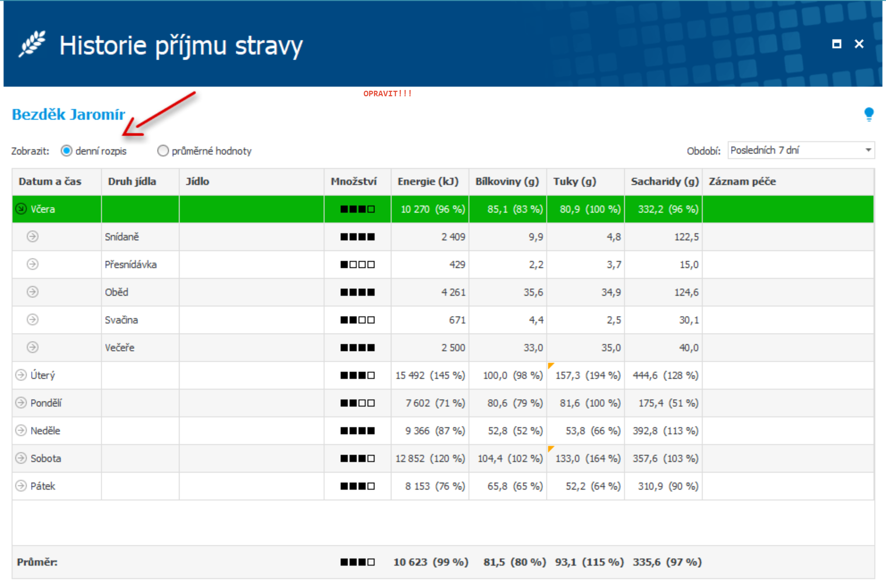Click the Bezděk Jaromír name link
This screenshot has width=886, height=588.
tap(69, 114)
